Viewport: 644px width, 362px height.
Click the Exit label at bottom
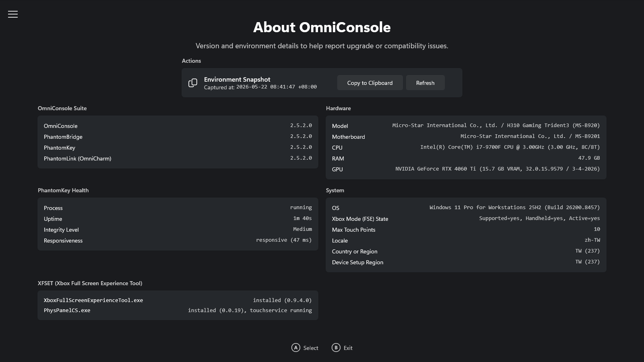348,348
